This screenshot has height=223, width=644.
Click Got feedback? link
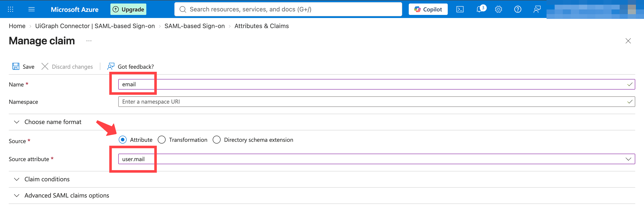131,67
